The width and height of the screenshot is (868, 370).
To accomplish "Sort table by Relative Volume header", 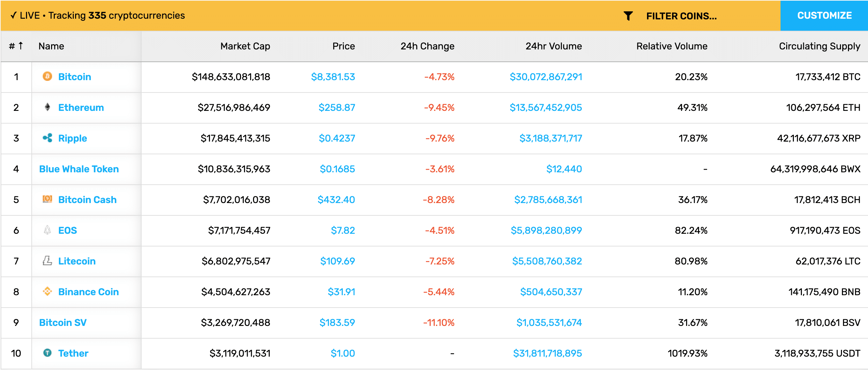I will pyautogui.click(x=672, y=46).
